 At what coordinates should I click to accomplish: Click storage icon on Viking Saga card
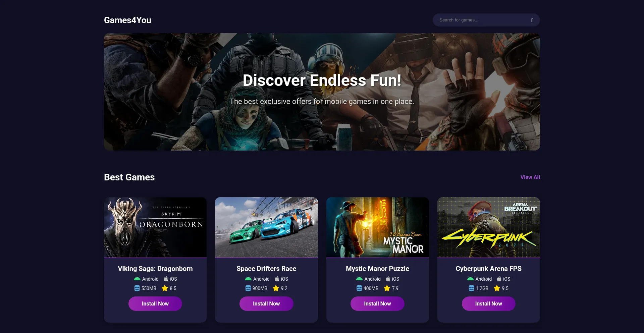[137, 288]
